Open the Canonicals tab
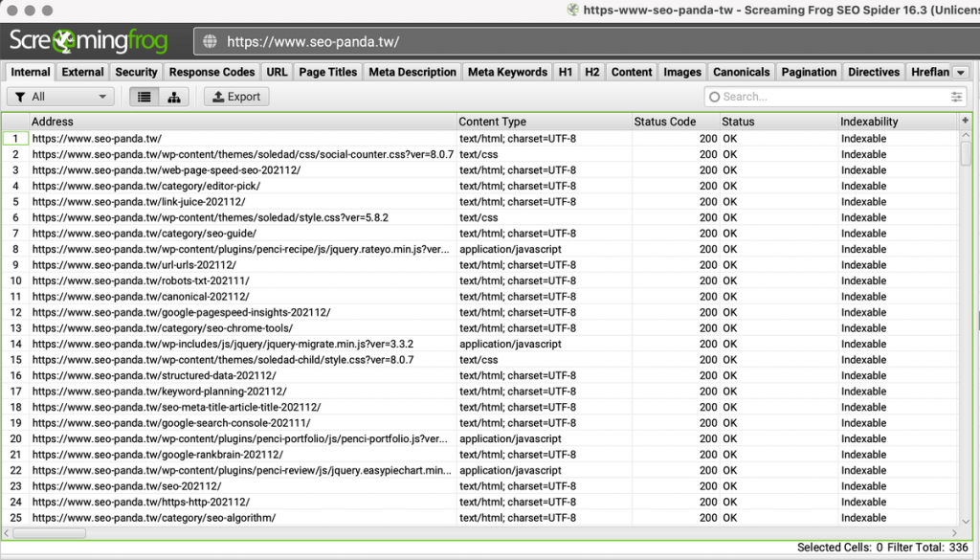980x560 pixels. (x=742, y=72)
